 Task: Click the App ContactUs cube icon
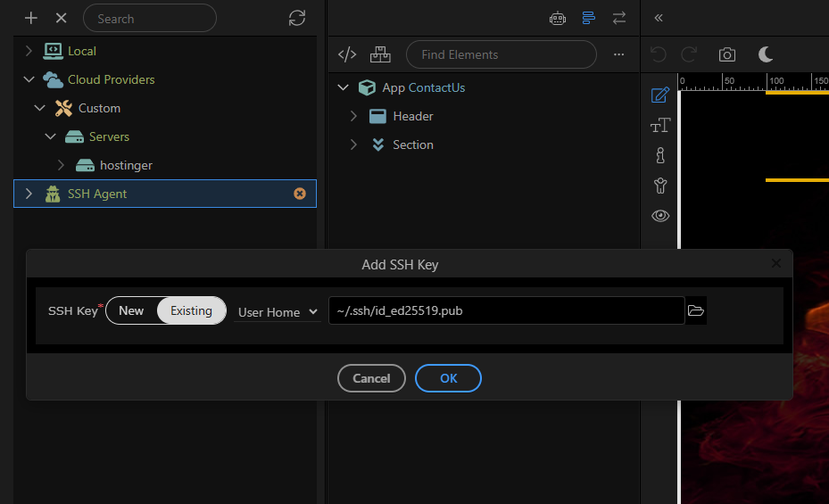367,87
